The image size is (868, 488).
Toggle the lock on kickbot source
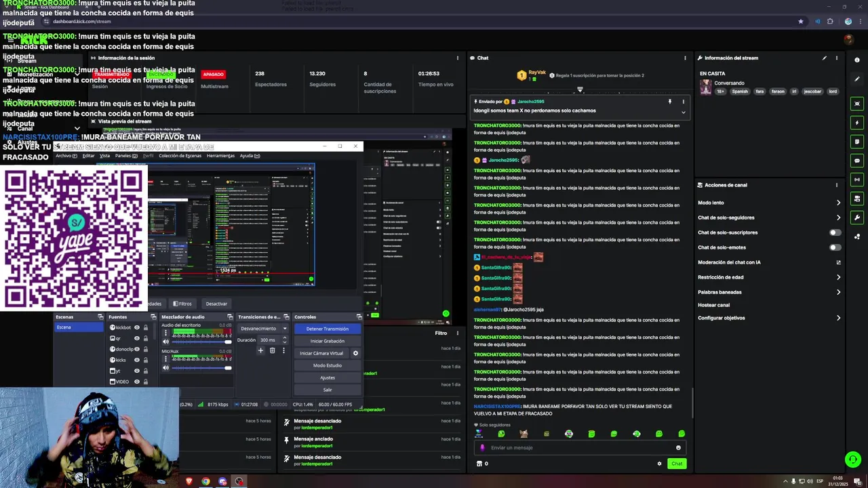[x=145, y=328]
